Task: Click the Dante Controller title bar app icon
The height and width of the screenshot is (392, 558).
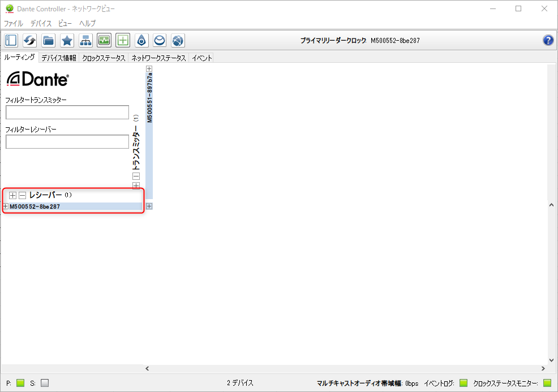Action: pyautogui.click(x=10, y=8)
